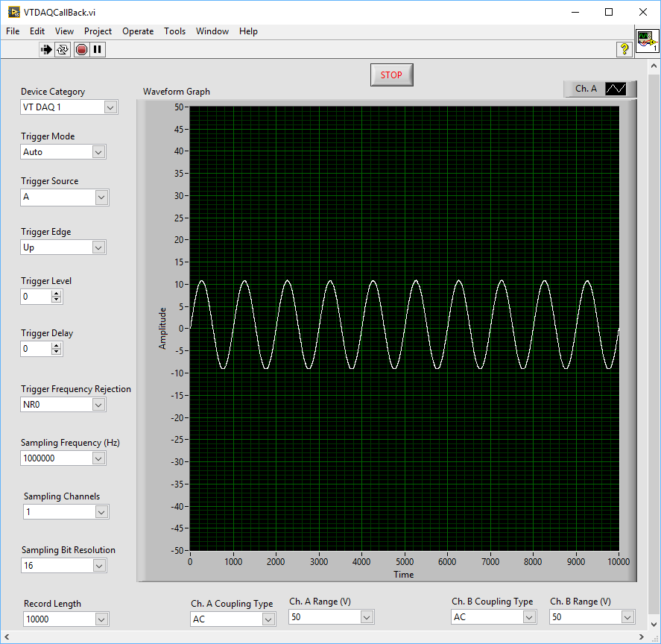Expand the Trigger Mode combo box

point(98,152)
